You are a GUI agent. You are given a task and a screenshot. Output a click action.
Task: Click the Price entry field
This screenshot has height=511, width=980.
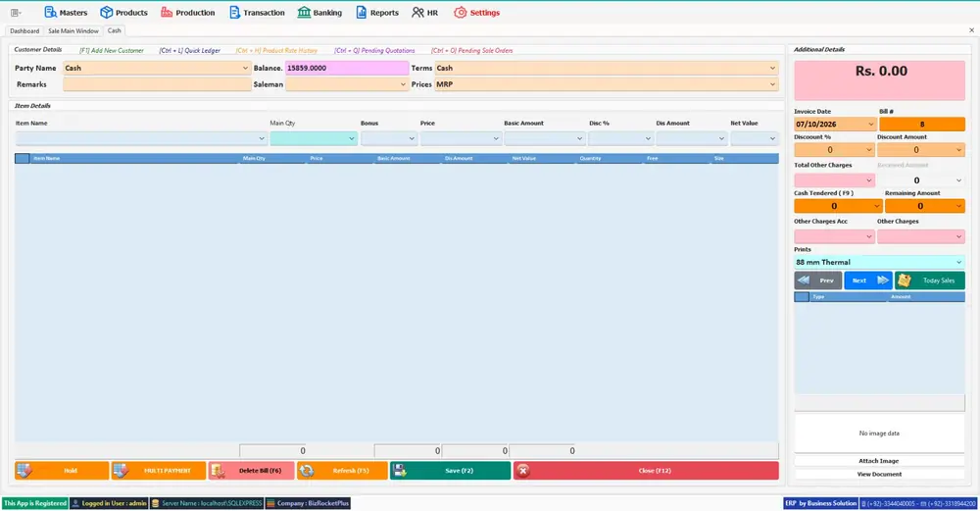point(460,139)
